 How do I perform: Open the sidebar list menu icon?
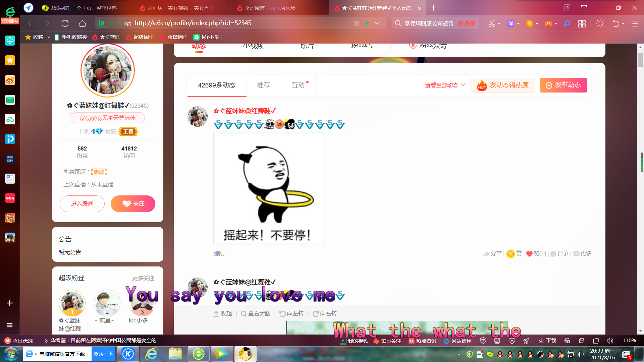10,325
